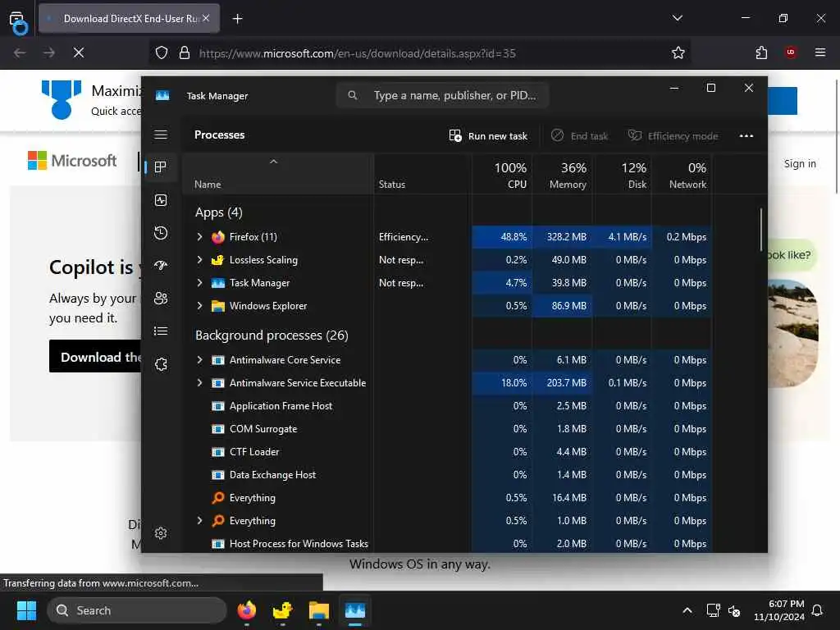Open Details page in Task Manager sidebar
The image size is (840, 630).
pos(161,331)
